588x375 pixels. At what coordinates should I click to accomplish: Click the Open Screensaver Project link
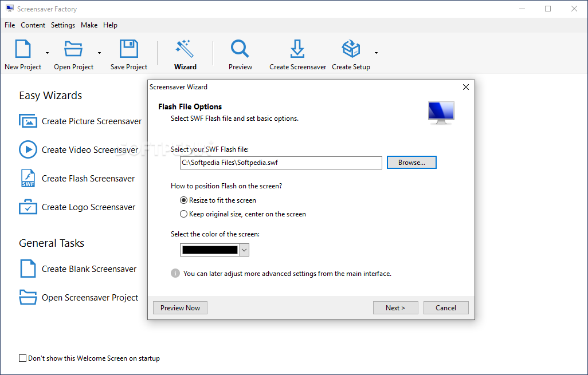90,298
